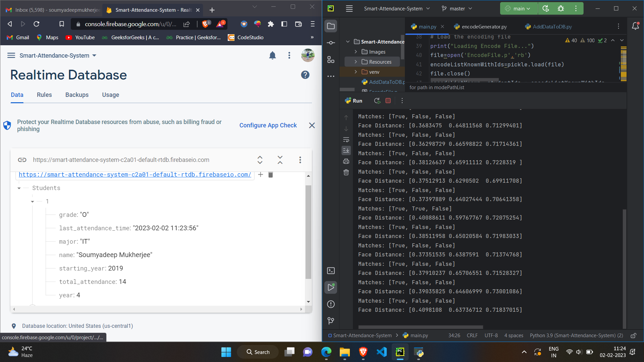The height and width of the screenshot is (362, 644).
Task: Open the main run configuration dropdown
Action: (518, 9)
